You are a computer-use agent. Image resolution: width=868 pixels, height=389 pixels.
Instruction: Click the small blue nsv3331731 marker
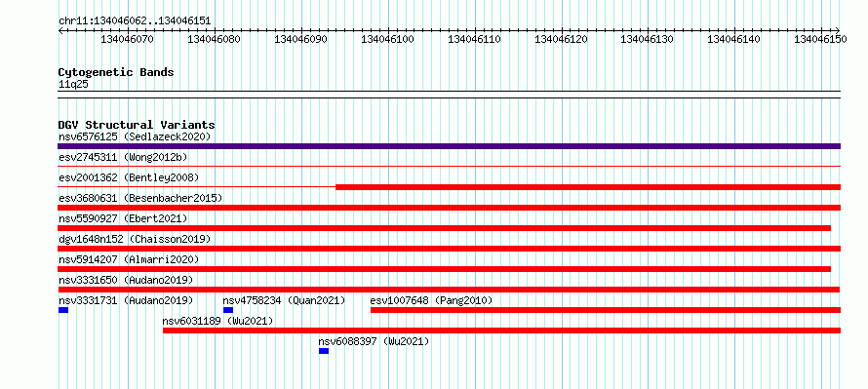(x=63, y=310)
